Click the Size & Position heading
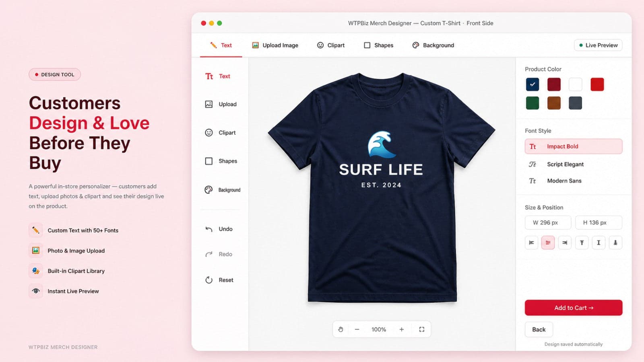This screenshot has width=644, height=362. [544, 208]
